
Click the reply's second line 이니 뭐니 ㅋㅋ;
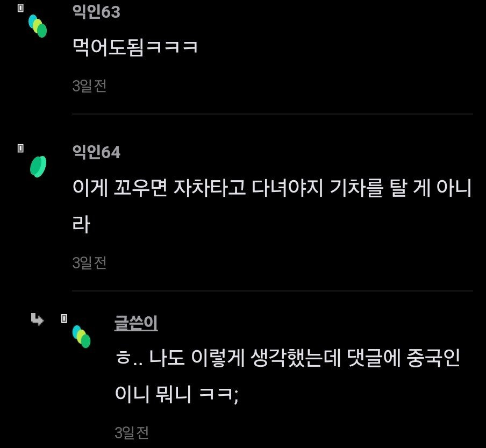(x=177, y=394)
